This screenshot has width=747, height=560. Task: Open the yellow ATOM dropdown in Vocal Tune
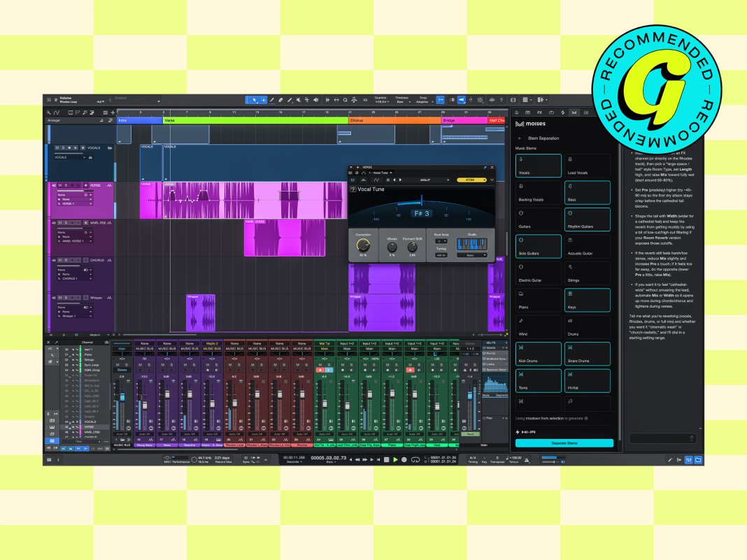tap(471, 180)
